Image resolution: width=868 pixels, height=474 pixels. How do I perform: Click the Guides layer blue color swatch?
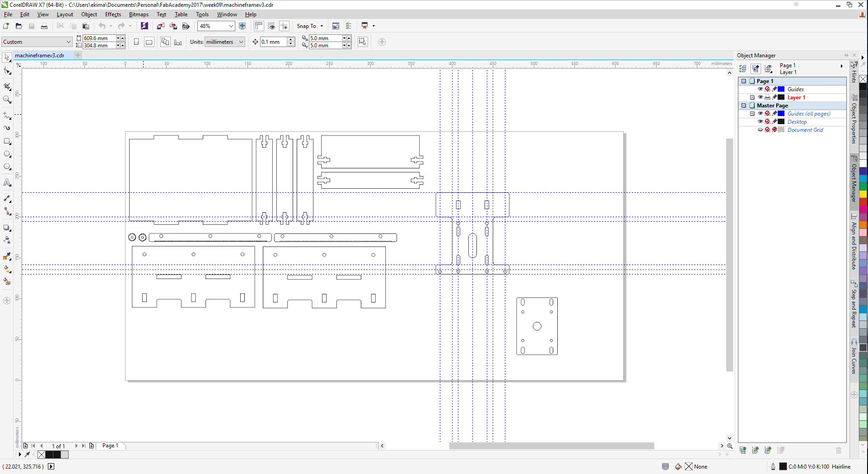pyautogui.click(x=781, y=89)
